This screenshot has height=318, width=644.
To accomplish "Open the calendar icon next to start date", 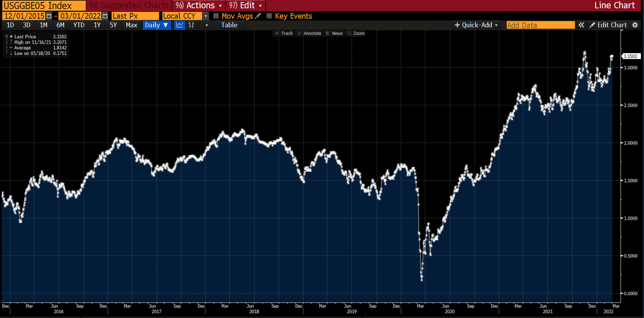I will click(48, 16).
